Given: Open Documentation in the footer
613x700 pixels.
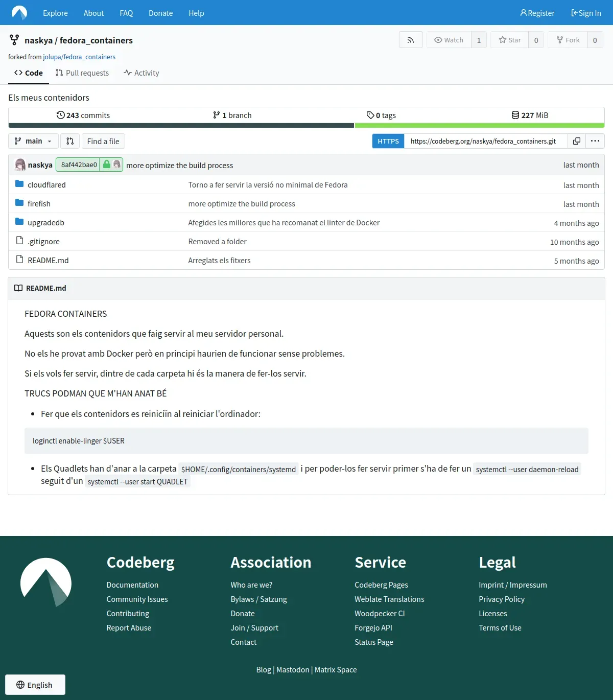Looking at the screenshot, I should (x=132, y=585).
